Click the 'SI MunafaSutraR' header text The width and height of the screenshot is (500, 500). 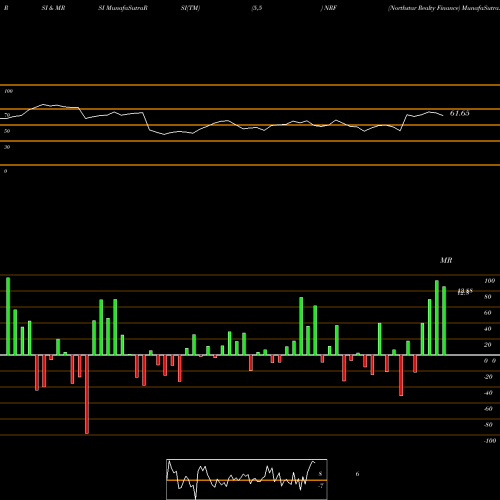pos(123,8)
